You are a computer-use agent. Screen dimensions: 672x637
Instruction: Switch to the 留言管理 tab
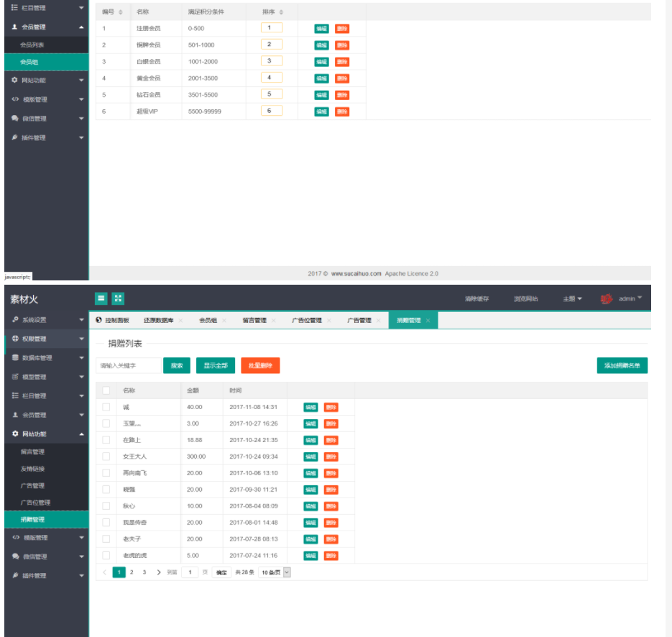pos(254,321)
